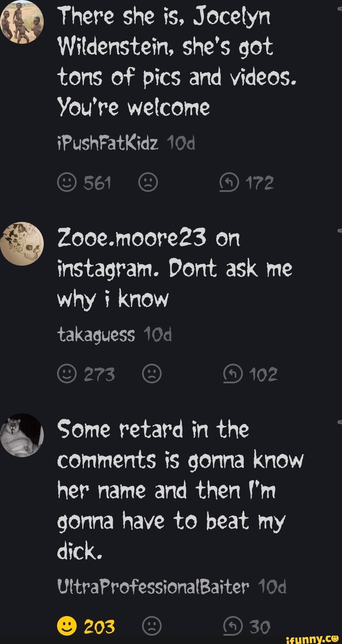Open options menu for first comment

[340, 8]
